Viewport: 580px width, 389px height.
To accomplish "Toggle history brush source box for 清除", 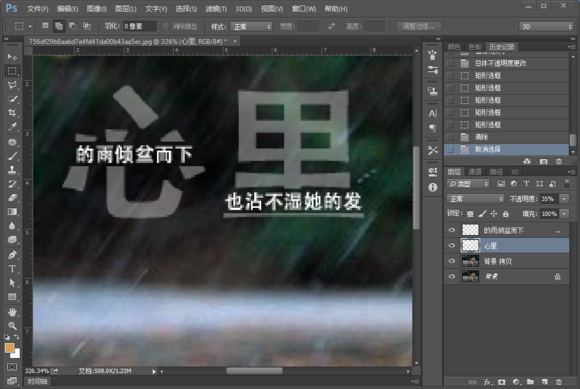I will (x=450, y=137).
